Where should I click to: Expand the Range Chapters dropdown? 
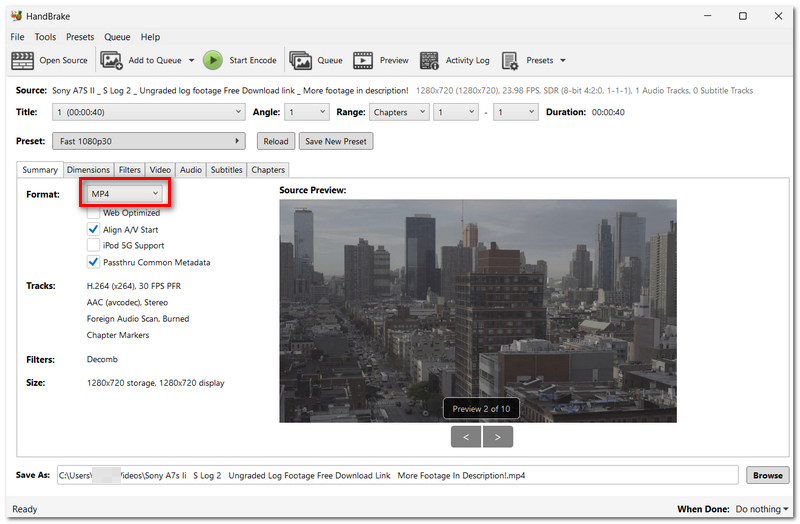coord(398,112)
